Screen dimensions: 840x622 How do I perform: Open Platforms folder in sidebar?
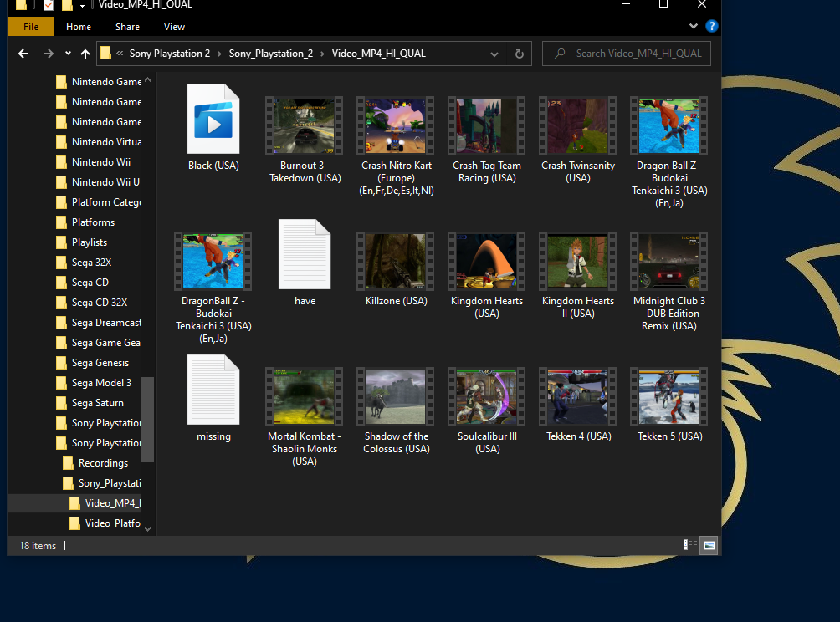[85, 222]
